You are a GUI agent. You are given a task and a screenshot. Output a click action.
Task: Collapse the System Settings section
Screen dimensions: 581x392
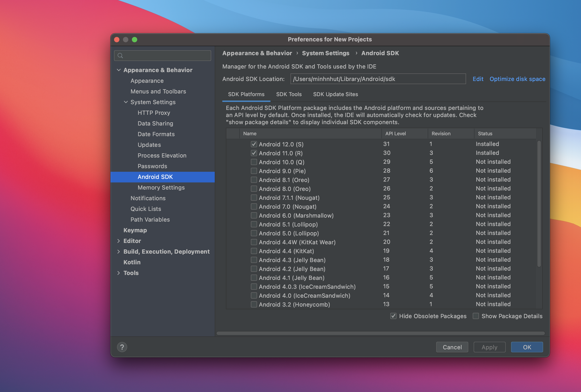(x=126, y=102)
